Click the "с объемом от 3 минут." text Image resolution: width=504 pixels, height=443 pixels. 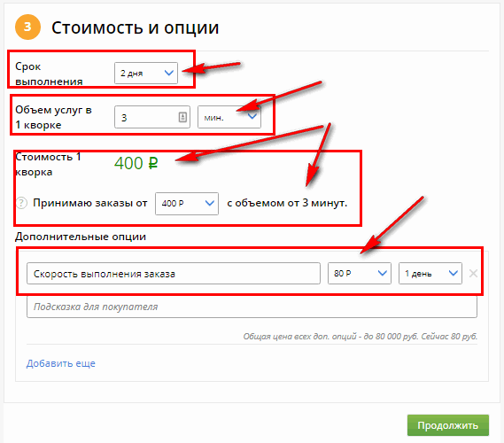(287, 203)
